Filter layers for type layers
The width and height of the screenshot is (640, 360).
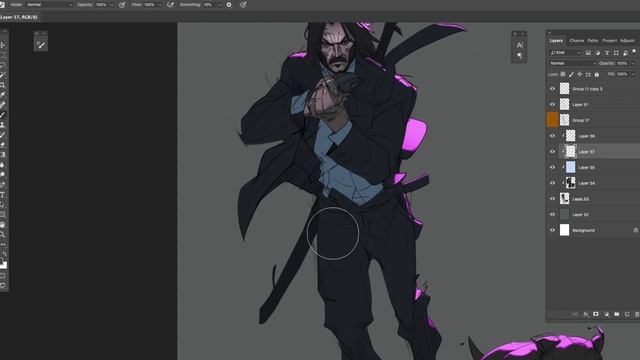(x=607, y=53)
